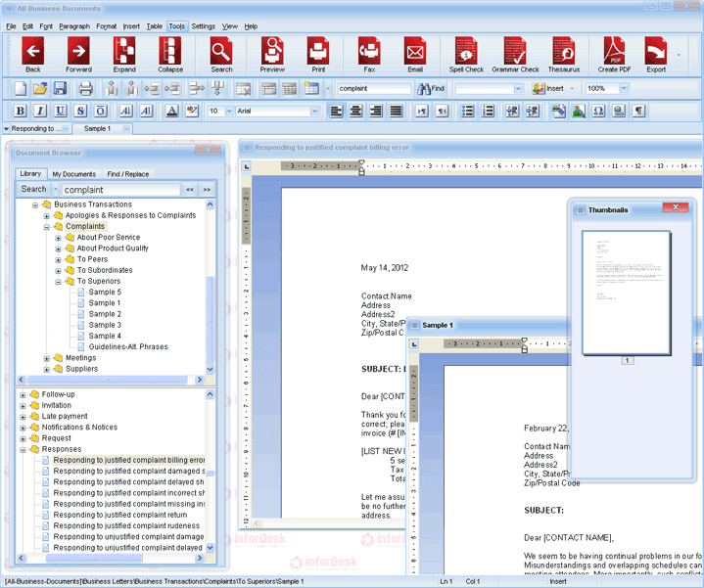Switch to Sample 1 document tab
The height and width of the screenshot is (588, 704).
tap(98, 129)
